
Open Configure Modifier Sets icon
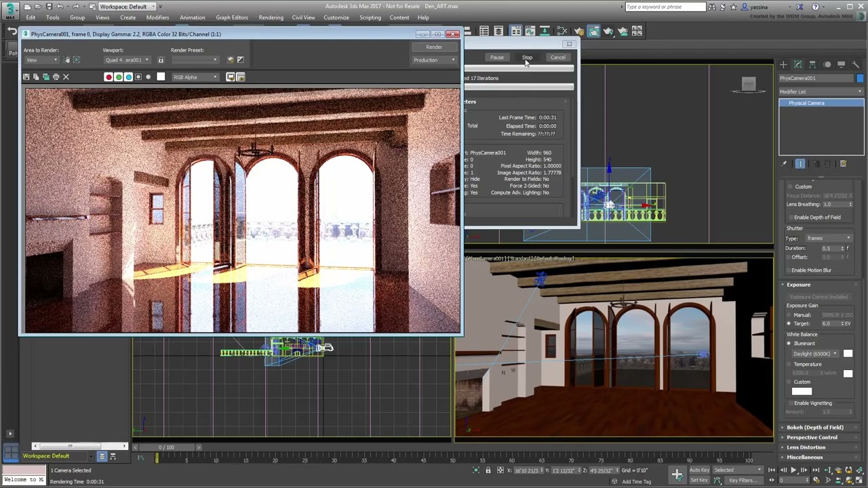click(844, 164)
